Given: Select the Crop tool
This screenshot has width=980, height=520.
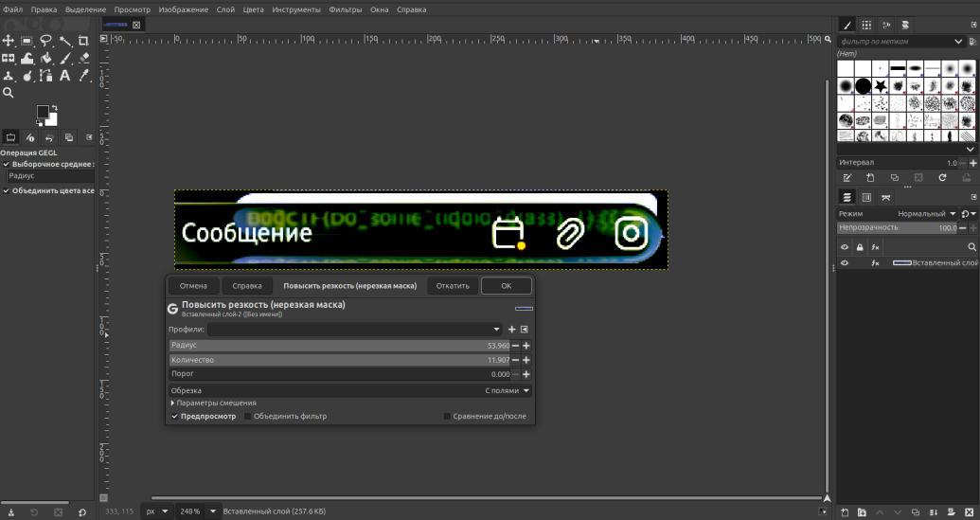Looking at the screenshot, I should point(83,41).
